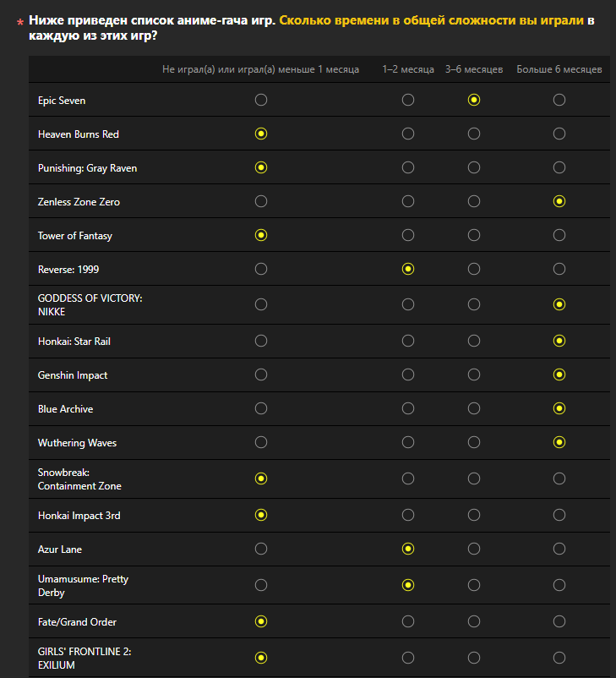Select 'Больше 6 месяцев' for Honkai Impact 3rd
616x678 pixels.
(559, 515)
